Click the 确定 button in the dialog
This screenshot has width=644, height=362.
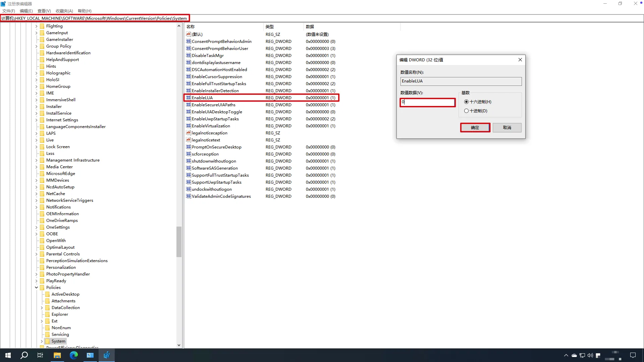pos(475,127)
